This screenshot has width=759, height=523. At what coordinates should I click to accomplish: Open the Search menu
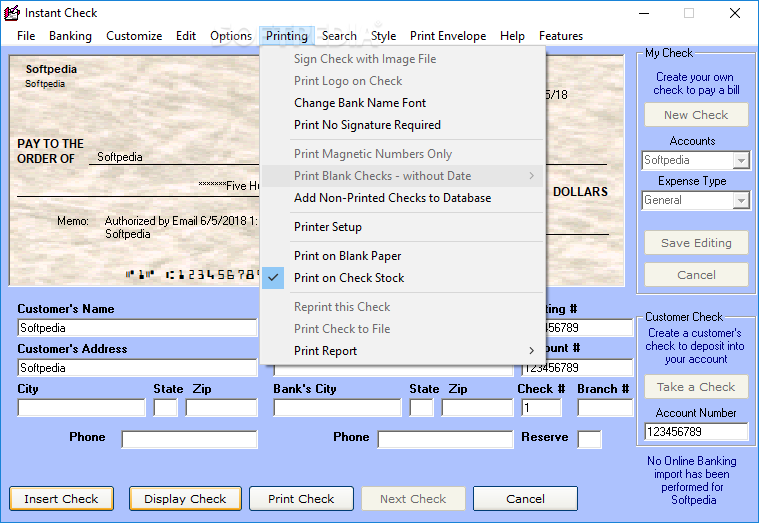pos(339,36)
